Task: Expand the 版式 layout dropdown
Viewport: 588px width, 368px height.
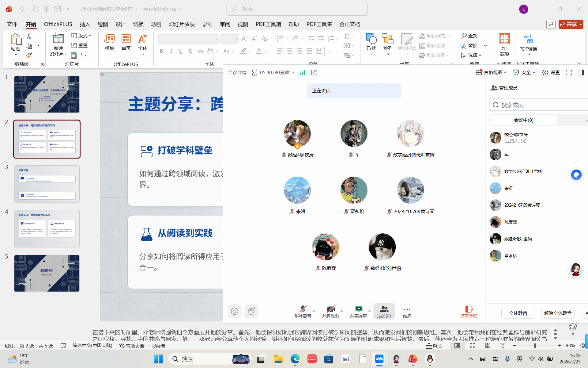Action: pos(81,36)
